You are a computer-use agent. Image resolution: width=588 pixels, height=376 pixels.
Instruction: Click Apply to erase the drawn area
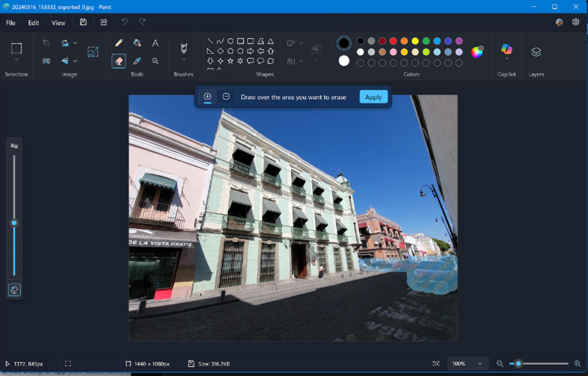point(373,96)
